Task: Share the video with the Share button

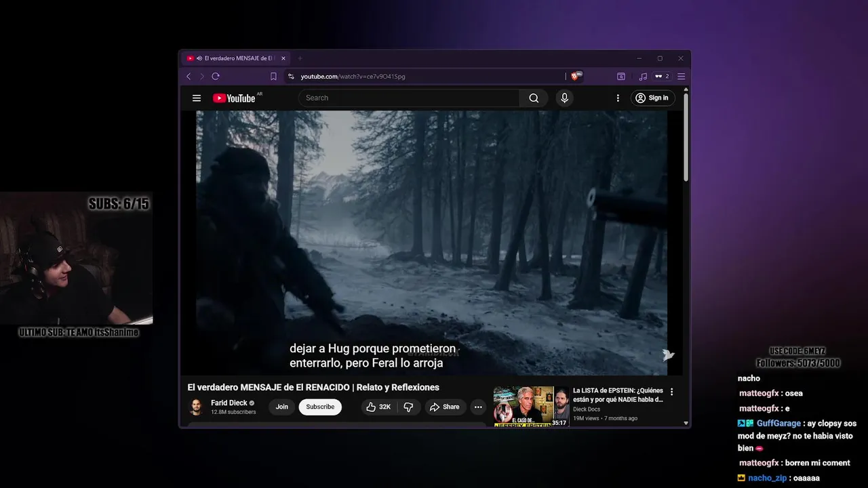Action: click(x=445, y=407)
